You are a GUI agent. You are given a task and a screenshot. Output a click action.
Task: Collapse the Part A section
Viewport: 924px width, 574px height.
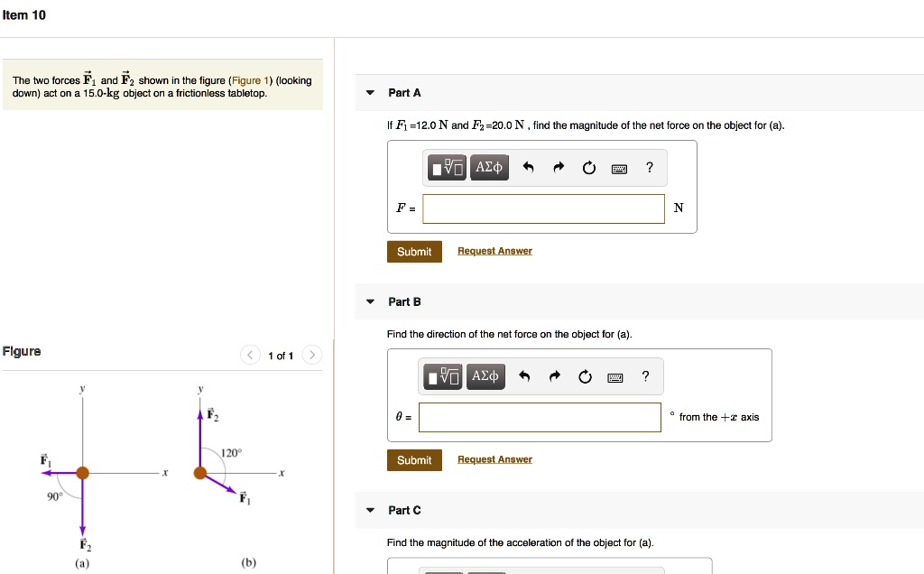tap(369, 92)
